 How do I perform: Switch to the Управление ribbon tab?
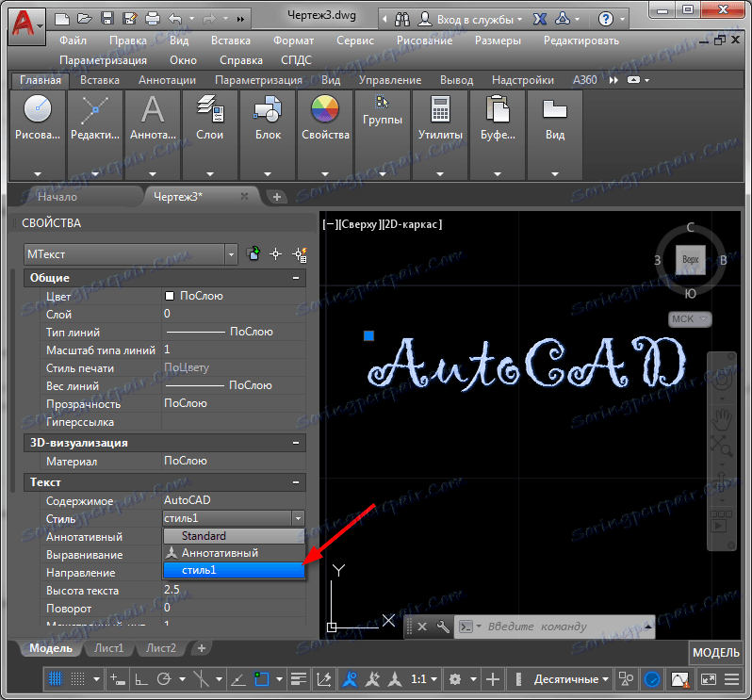(x=390, y=80)
